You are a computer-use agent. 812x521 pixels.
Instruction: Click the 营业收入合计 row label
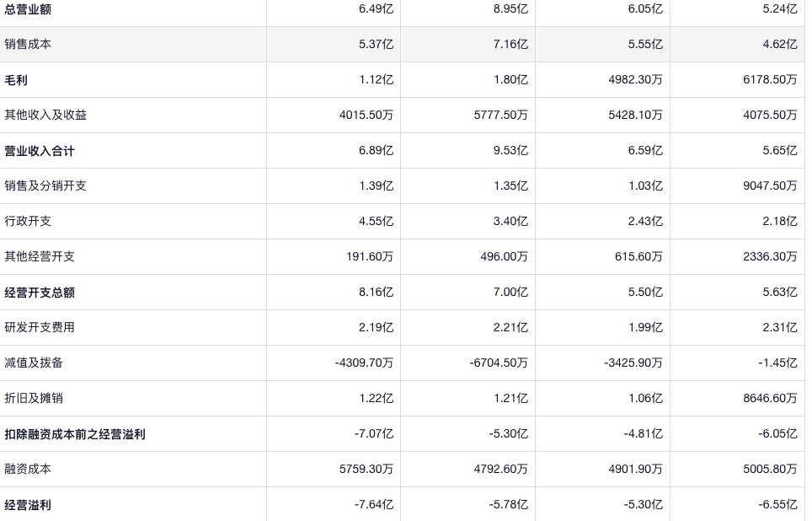[x=40, y=150]
